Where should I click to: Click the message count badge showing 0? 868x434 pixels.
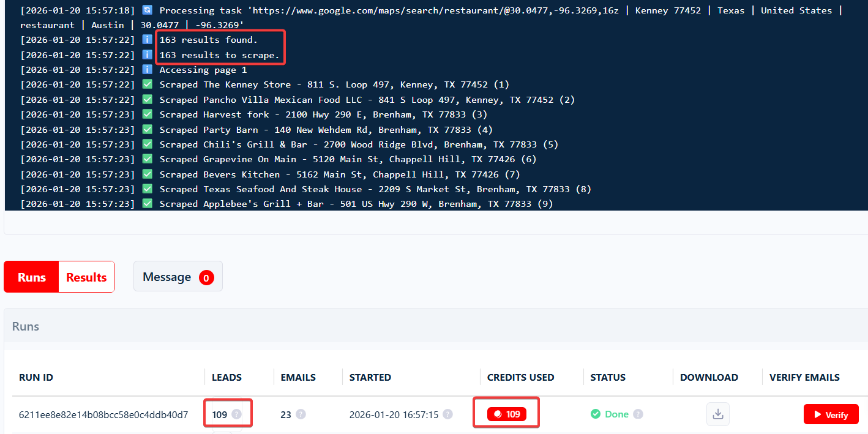206,278
